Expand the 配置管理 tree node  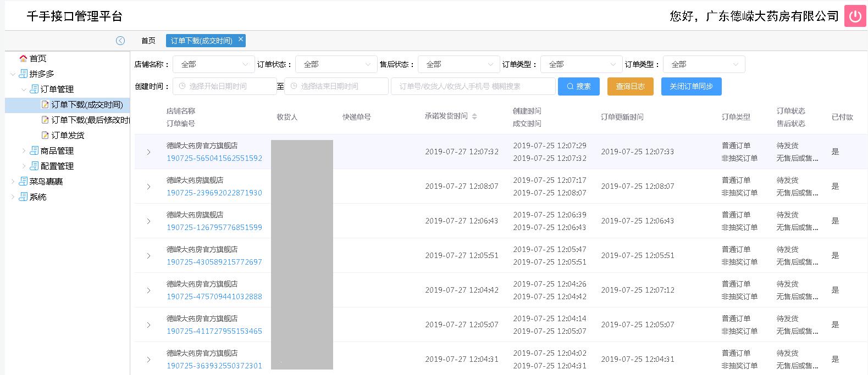pyautogui.click(x=24, y=166)
